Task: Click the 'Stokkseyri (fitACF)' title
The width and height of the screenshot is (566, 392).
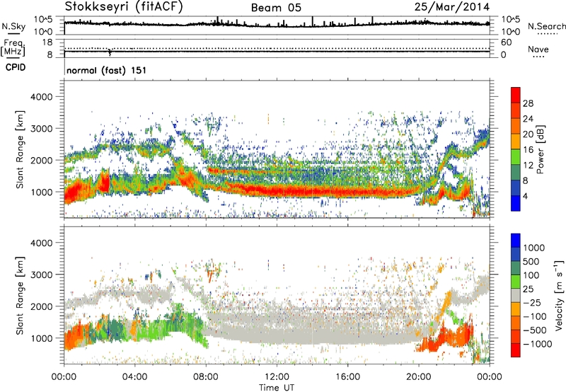Action: pyautogui.click(x=124, y=7)
